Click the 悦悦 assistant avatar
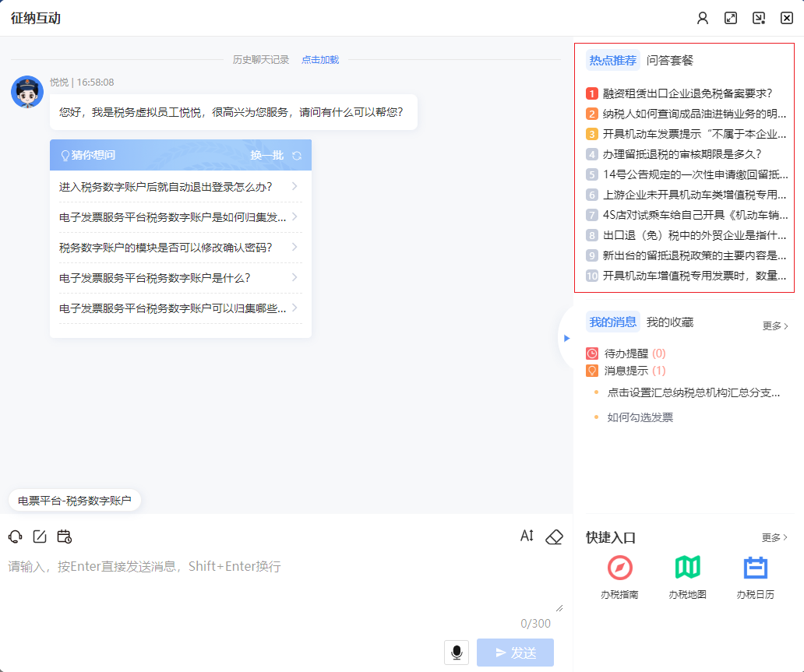The height and width of the screenshot is (672, 804). click(x=27, y=92)
